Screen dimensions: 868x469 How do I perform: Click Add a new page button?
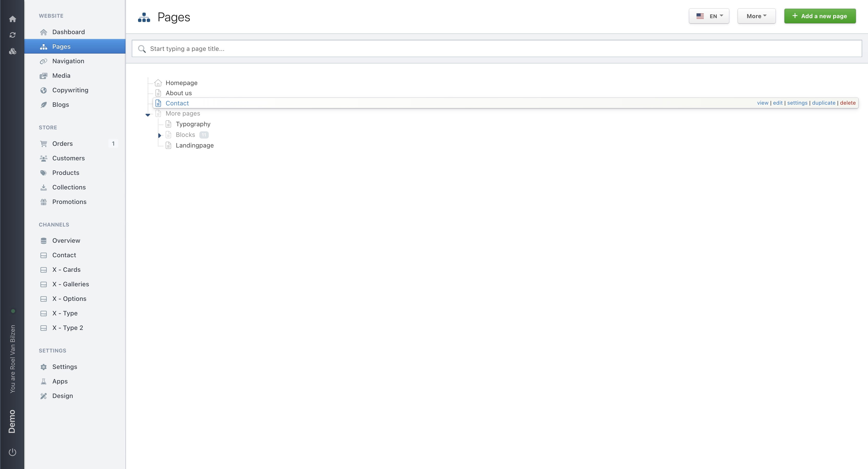tap(820, 16)
